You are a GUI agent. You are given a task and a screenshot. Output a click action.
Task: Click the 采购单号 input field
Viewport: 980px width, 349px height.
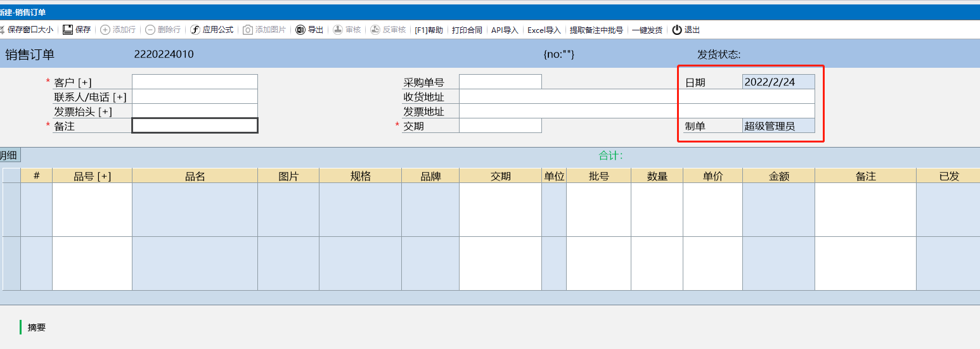[x=500, y=82]
